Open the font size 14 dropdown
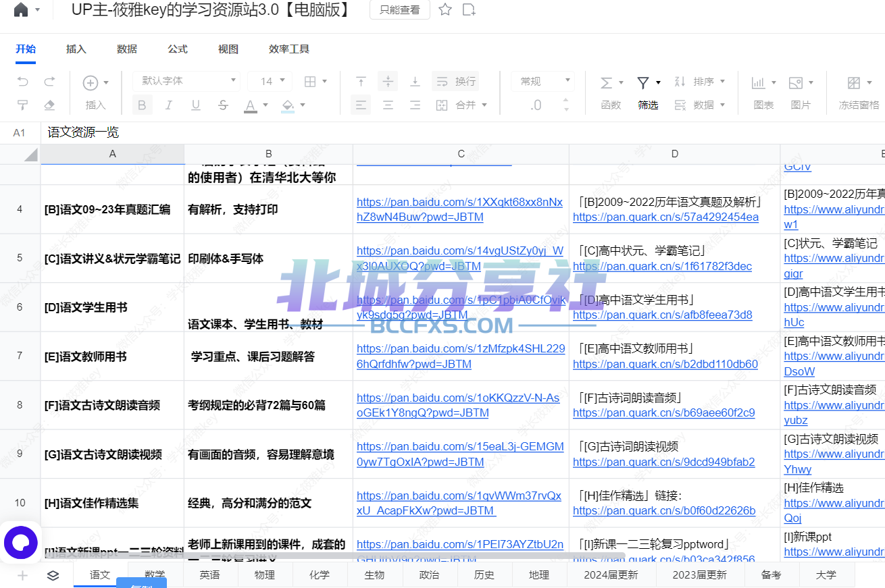The image size is (885, 588). [x=270, y=82]
